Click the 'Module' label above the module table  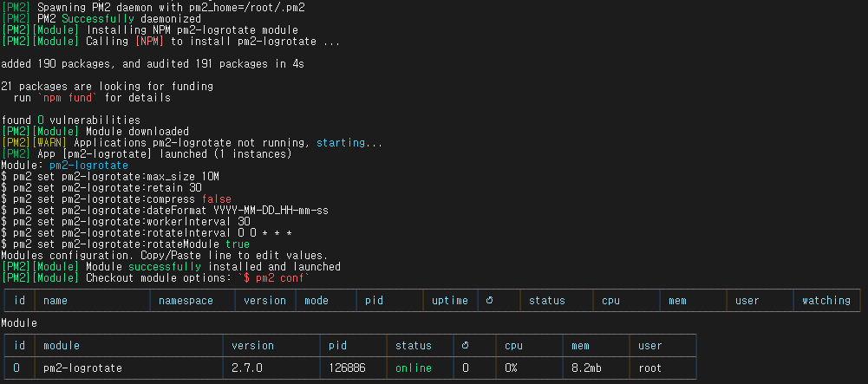(x=19, y=322)
